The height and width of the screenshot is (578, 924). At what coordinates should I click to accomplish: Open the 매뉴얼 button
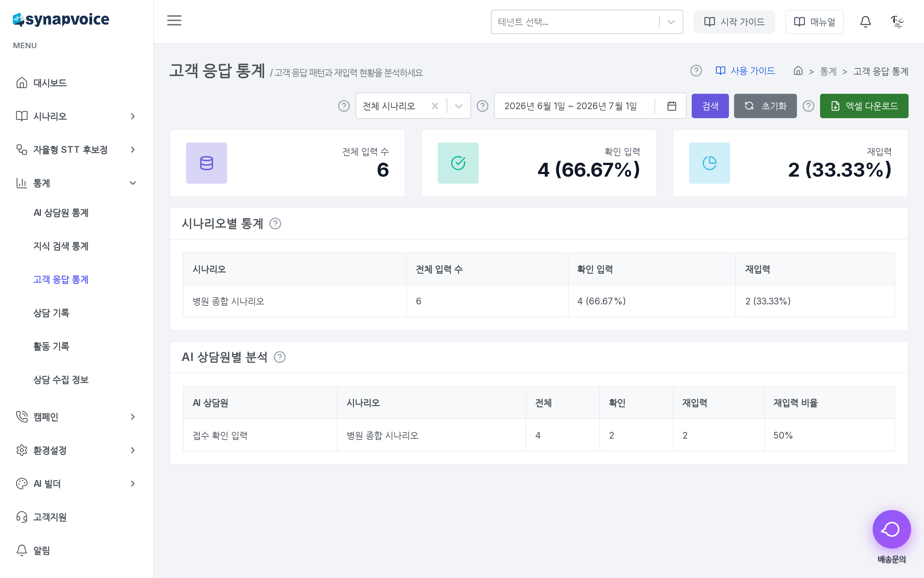pos(814,22)
